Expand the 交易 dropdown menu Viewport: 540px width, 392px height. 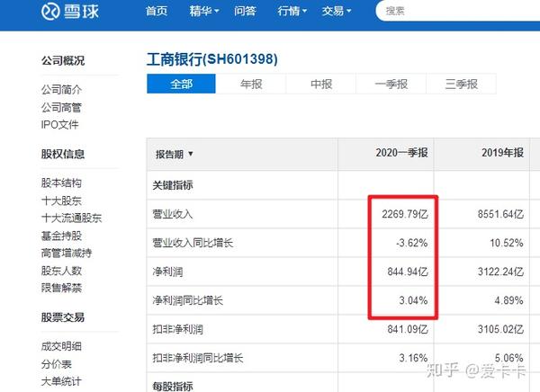coord(336,11)
